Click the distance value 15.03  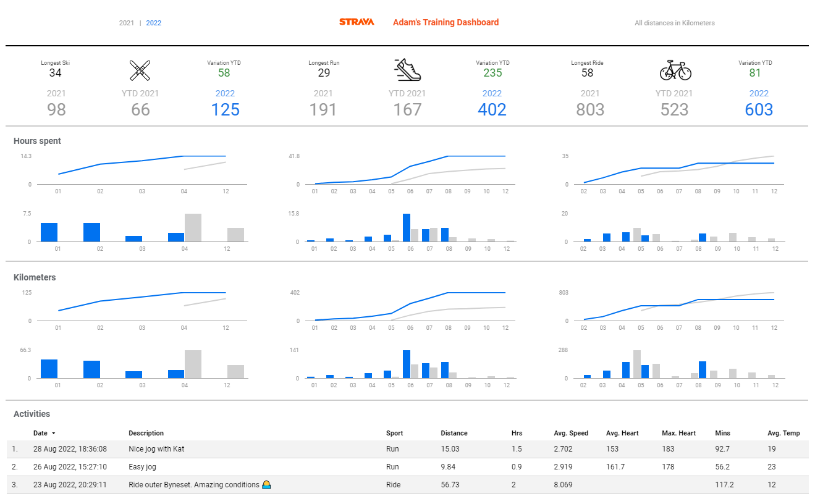coord(450,449)
